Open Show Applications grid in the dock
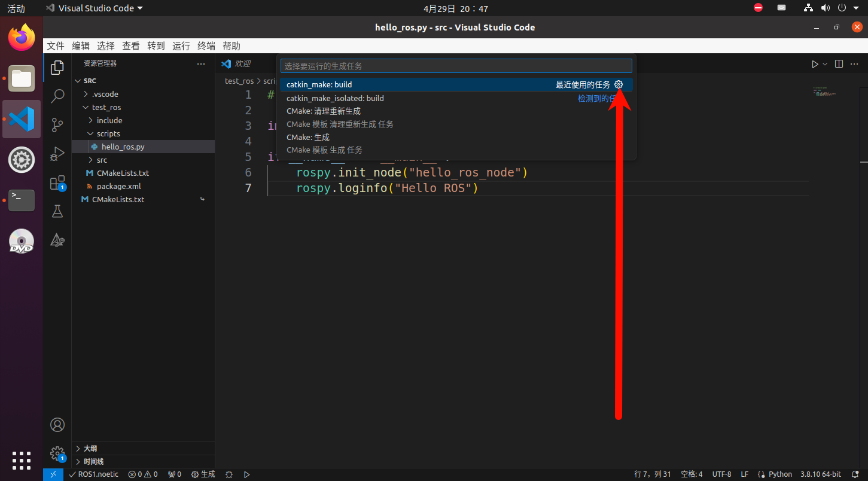Image resolution: width=868 pixels, height=481 pixels. tap(22, 460)
